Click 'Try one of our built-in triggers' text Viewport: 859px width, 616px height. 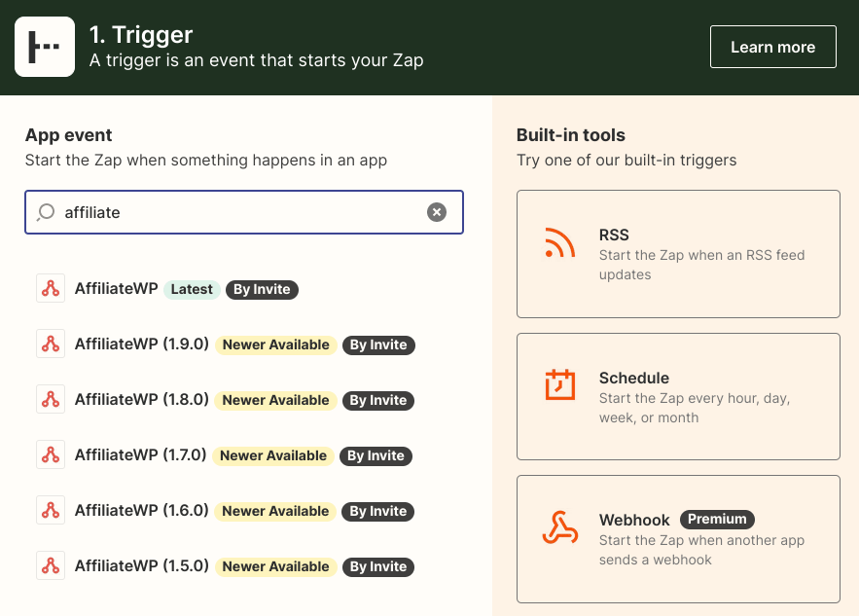click(626, 160)
